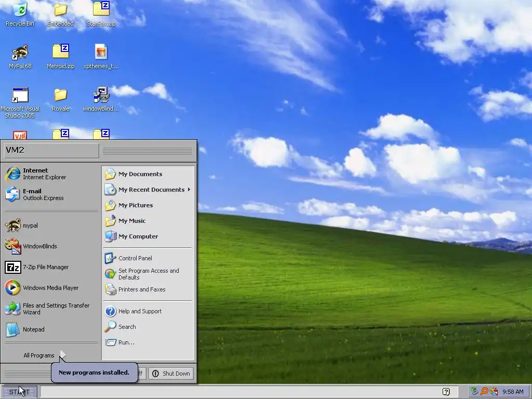This screenshot has width=532, height=399.
Task: Open the mypal browser in Start menu
Action: coord(51,225)
